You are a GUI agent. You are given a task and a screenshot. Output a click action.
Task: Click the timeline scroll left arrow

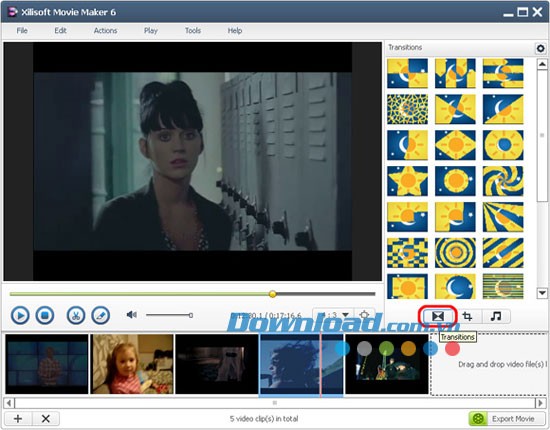(9, 403)
